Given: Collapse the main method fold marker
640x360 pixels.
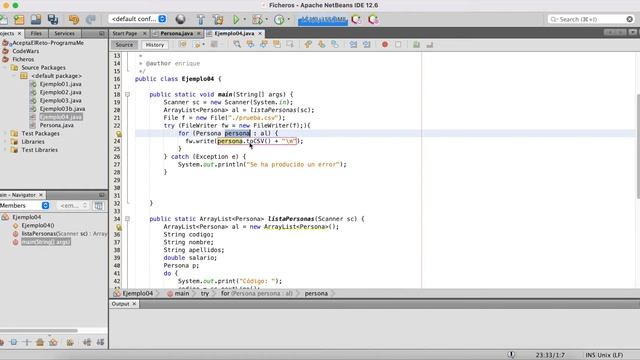Looking at the screenshot, I should [x=127, y=94].
